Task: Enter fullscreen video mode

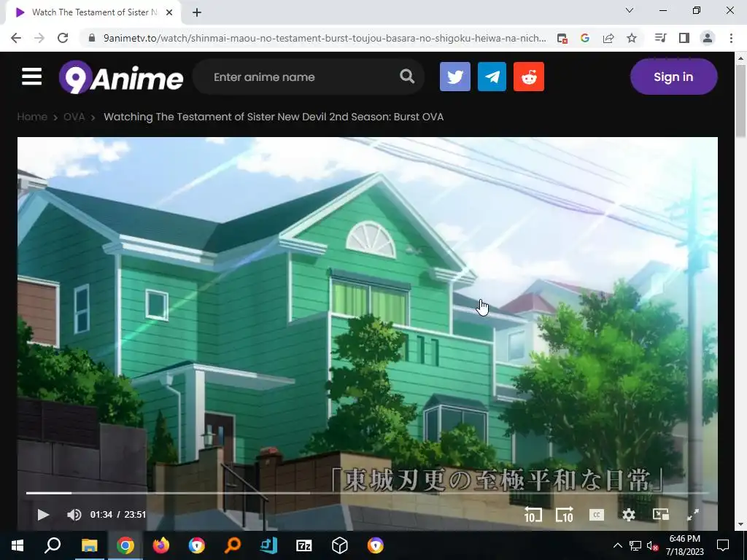Action: [693, 514]
